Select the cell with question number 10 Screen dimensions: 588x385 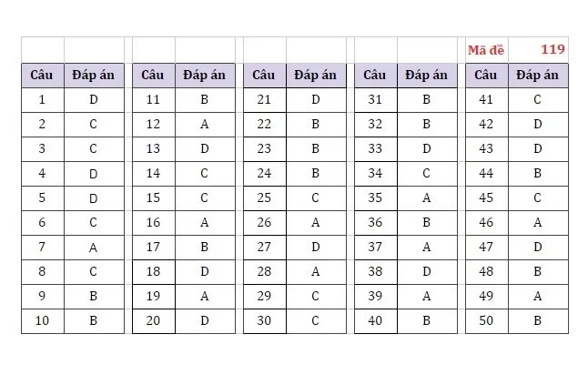pyautogui.click(x=43, y=321)
